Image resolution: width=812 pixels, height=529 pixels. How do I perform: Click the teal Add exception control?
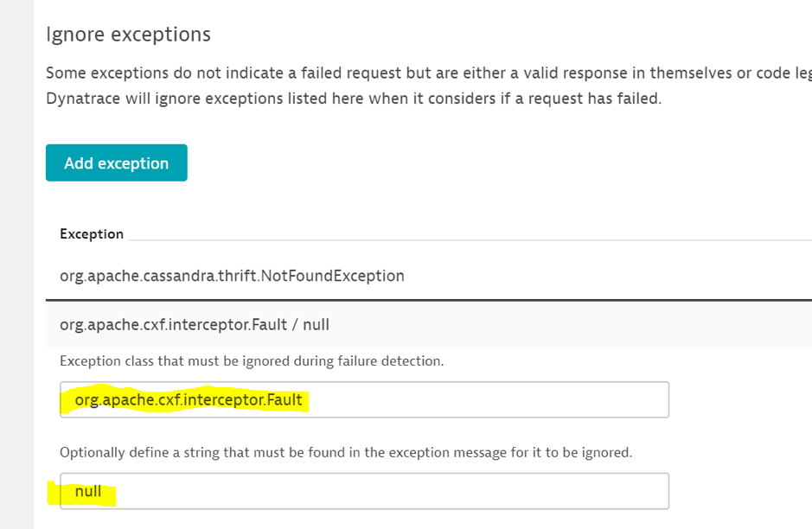116,163
